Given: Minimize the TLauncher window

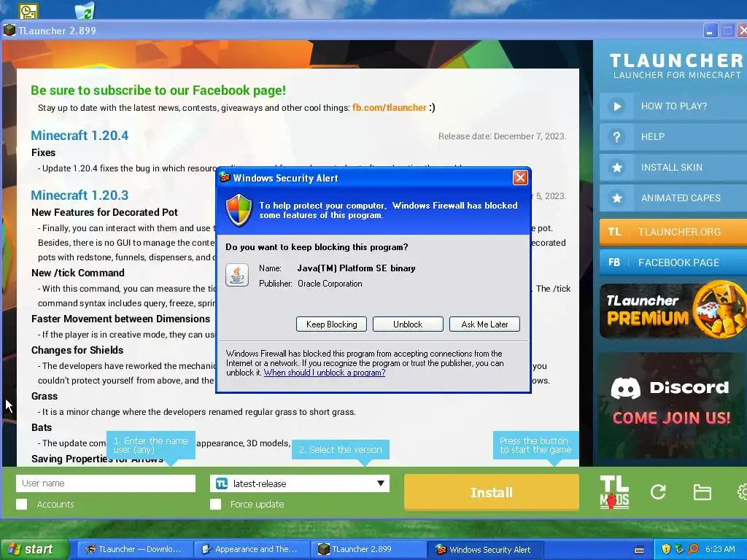Looking at the screenshot, I should point(710,31).
